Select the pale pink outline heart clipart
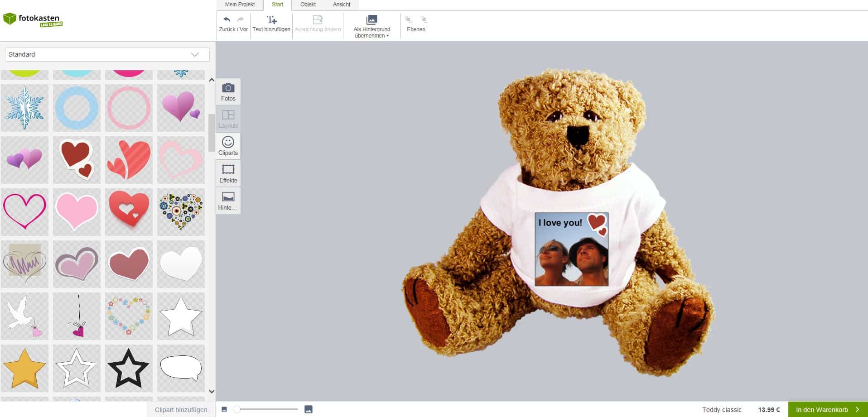The height and width of the screenshot is (417, 868). pos(181,160)
